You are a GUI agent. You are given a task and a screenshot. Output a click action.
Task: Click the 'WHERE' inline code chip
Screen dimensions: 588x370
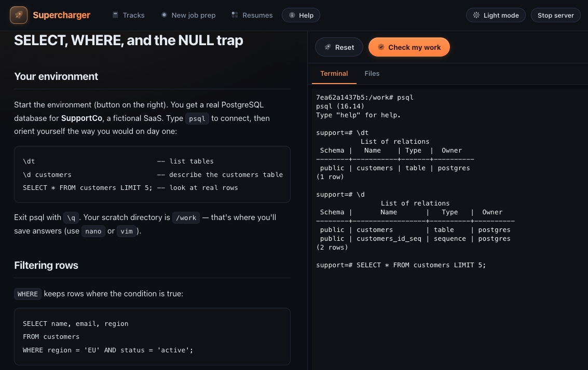click(28, 294)
